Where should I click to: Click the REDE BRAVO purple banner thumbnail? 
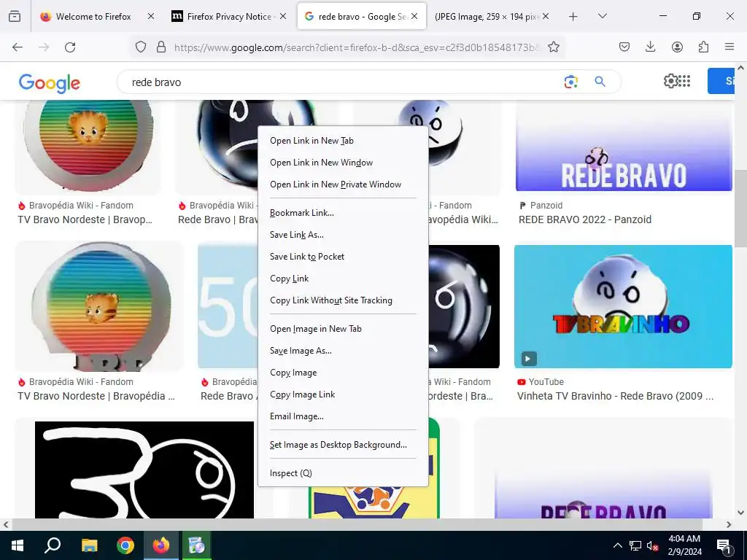point(624,146)
